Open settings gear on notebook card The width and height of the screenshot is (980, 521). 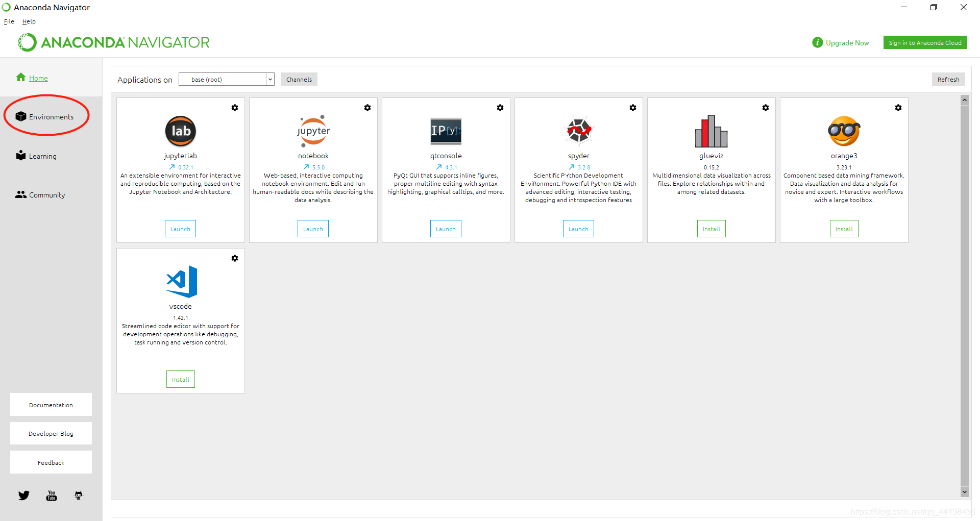click(367, 108)
